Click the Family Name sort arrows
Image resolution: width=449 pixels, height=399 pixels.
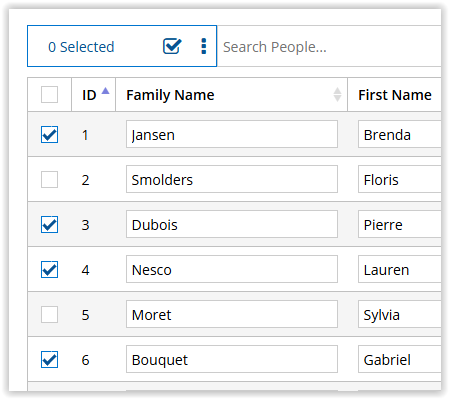(337, 95)
